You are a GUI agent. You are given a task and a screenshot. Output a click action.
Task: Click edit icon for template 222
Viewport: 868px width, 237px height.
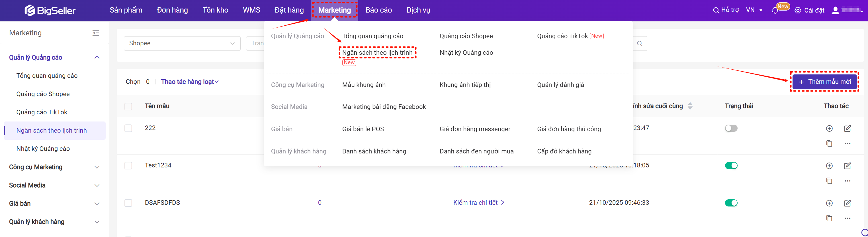(x=847, y=128)
